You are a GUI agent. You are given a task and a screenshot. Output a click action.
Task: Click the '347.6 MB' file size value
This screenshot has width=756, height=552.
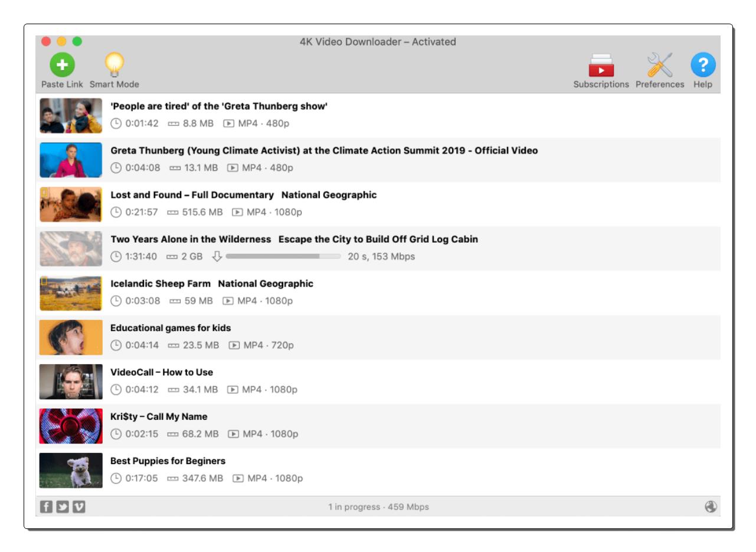click(x=202, y=478)
